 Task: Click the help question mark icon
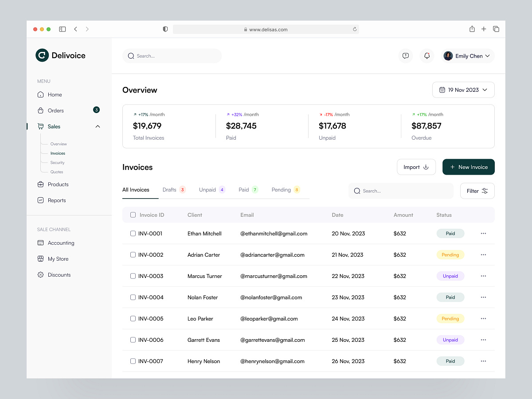click(405, 55)
